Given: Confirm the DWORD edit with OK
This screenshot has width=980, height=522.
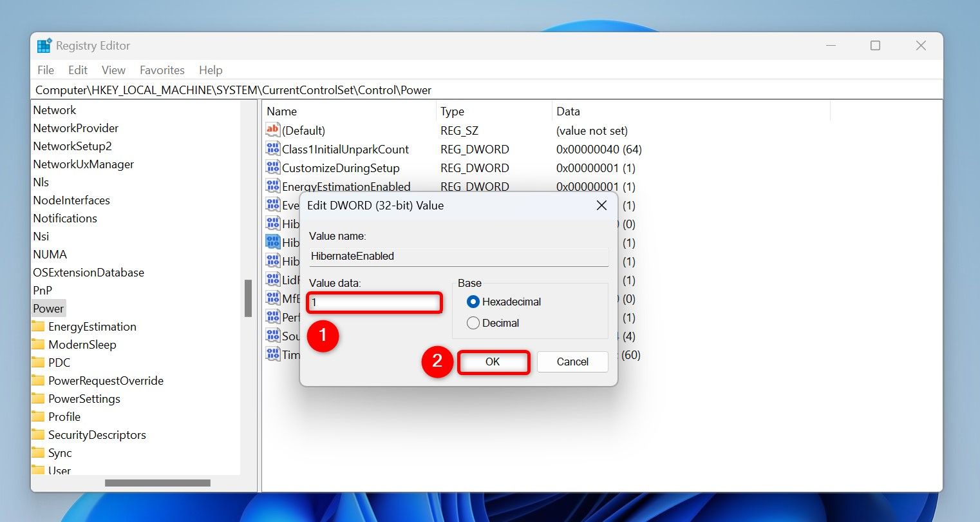Looking at the screenshot, I should click(x=493, y=362).
